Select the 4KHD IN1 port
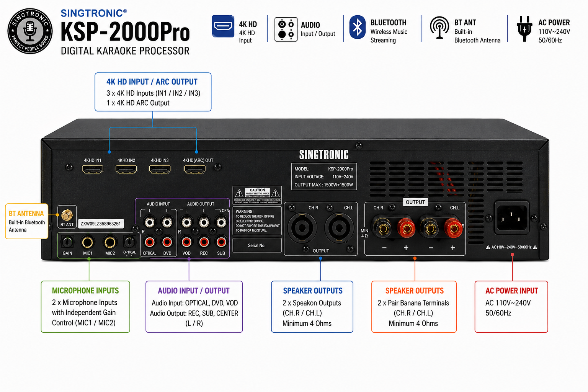This screenshot has height=392, width=588. (x=93, y=169)
